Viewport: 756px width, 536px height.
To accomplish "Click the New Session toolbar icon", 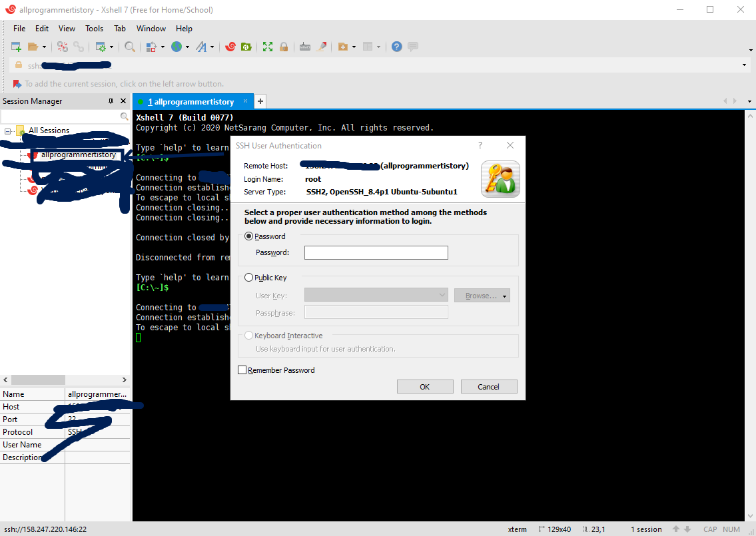I will pos(16,47).
